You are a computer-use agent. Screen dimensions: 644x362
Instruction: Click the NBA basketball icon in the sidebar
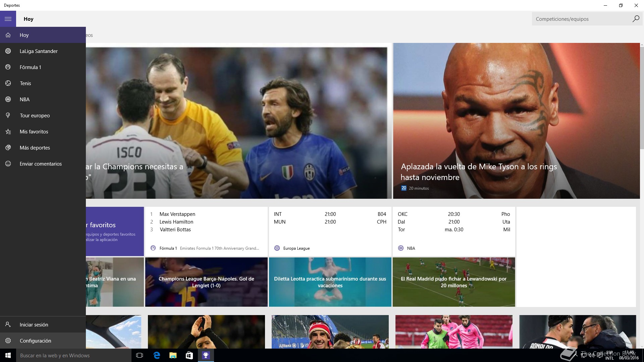8,99
